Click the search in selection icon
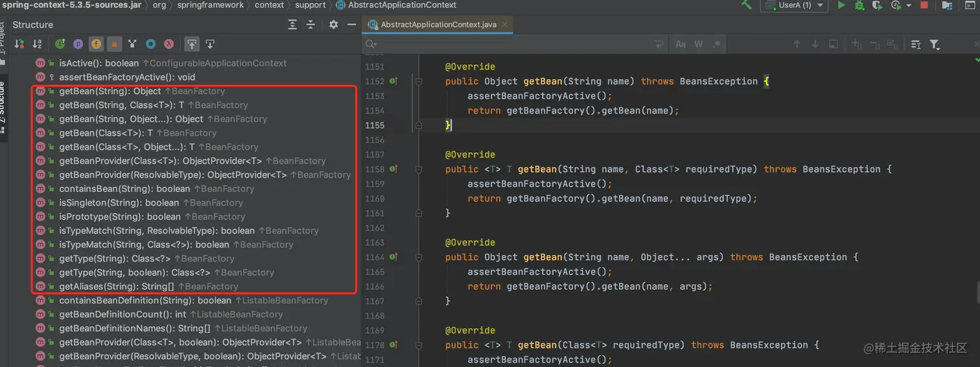 tap(834, 44)
